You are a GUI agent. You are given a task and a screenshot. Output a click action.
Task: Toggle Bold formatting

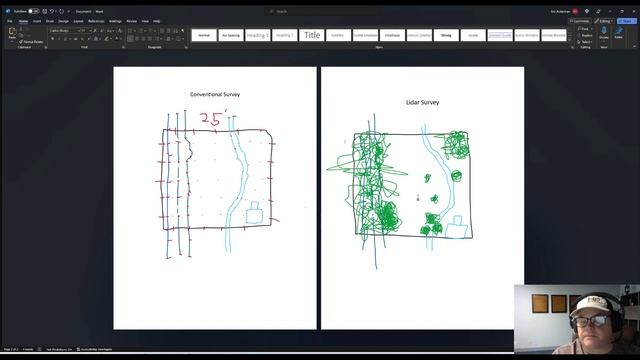pyautogui.click(x=53, y=39)
